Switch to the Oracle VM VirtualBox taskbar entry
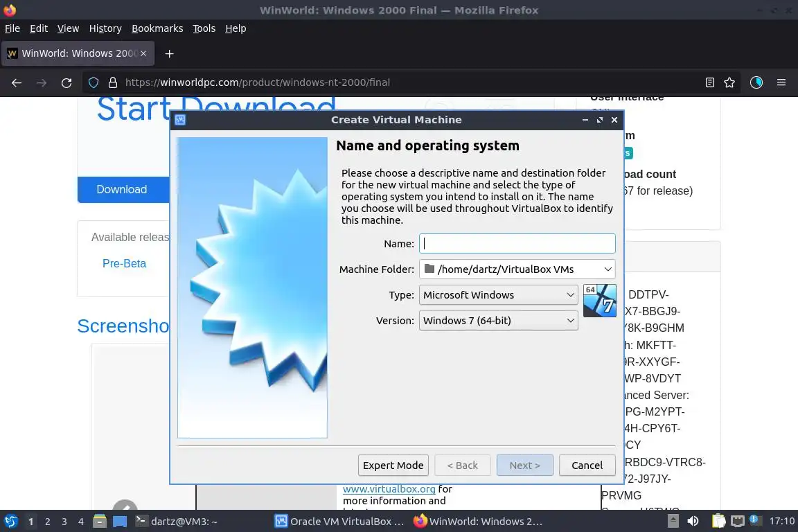The height and width of the screenshot is (532, 798). tap(339, 522)
